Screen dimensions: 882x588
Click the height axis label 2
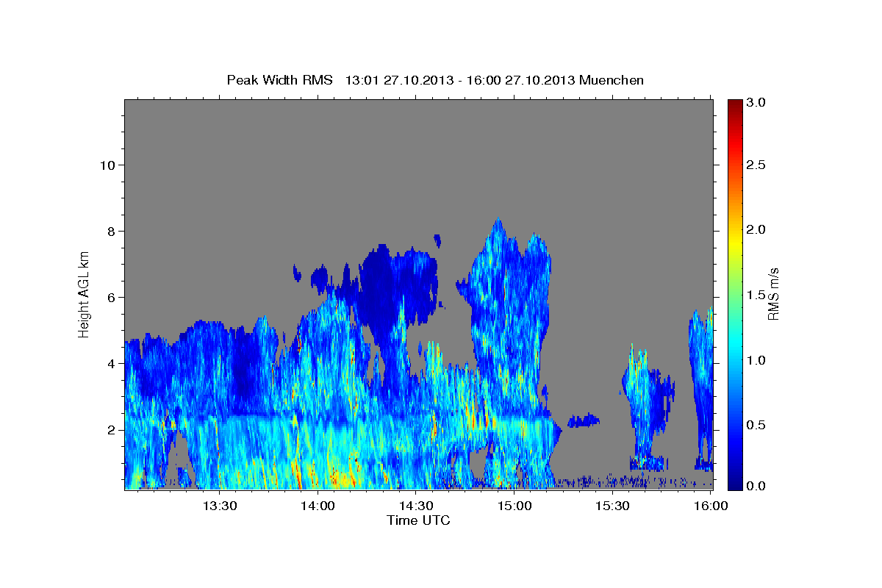pyautogui.click(x=110, y=430)
